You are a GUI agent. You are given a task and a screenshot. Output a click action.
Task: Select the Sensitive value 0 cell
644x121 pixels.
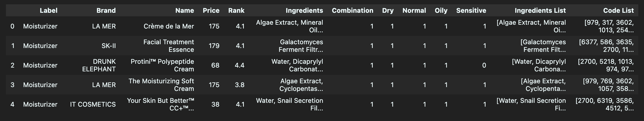pos(484,65)
